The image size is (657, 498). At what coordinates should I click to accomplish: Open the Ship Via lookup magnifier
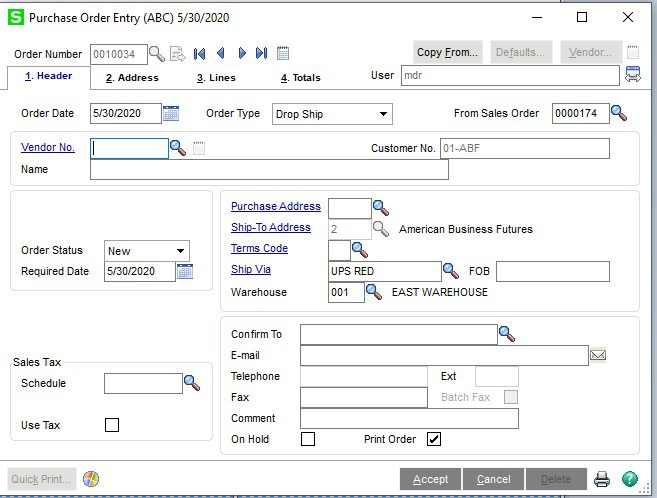click(451, 271)
